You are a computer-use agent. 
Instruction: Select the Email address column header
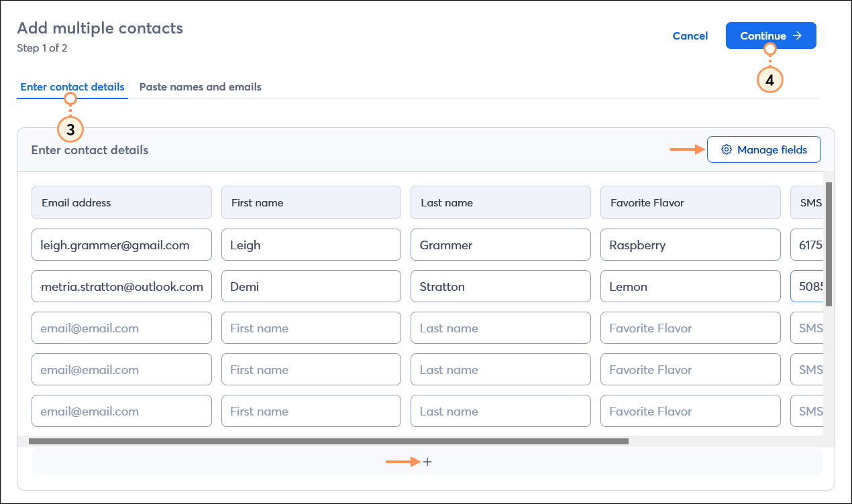pos(121,202)
